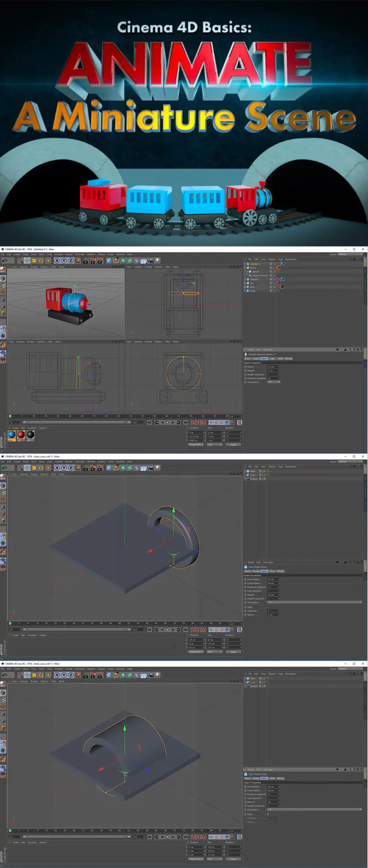The width and height of the screenshot is (368, 868).
Task: Open Object (Rel) dropdown in tunnel train_snow coordinates
Action: pos(196,859)
